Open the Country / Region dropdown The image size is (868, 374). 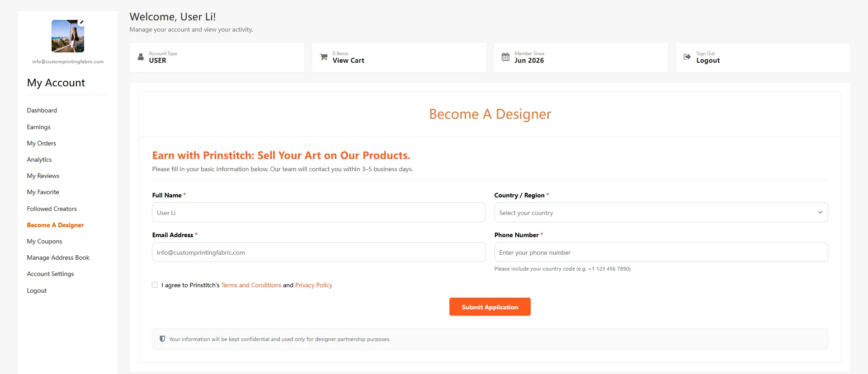[661, 212]
